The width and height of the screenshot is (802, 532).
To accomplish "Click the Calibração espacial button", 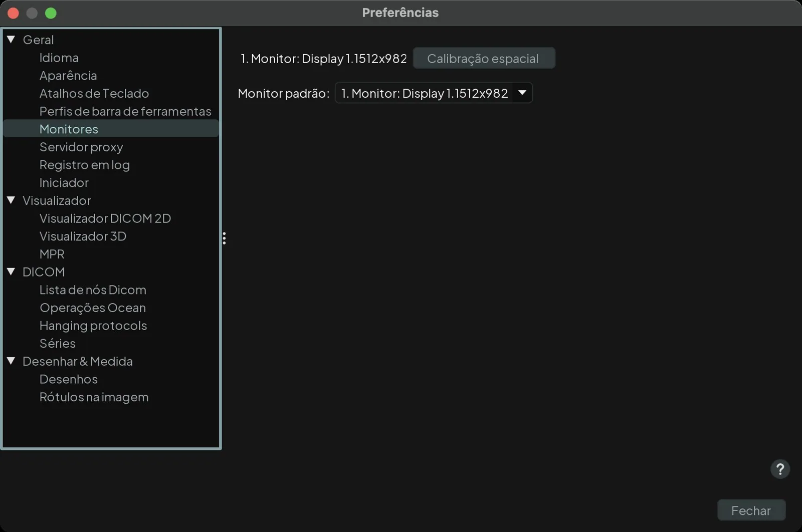I will pos(484,58).
